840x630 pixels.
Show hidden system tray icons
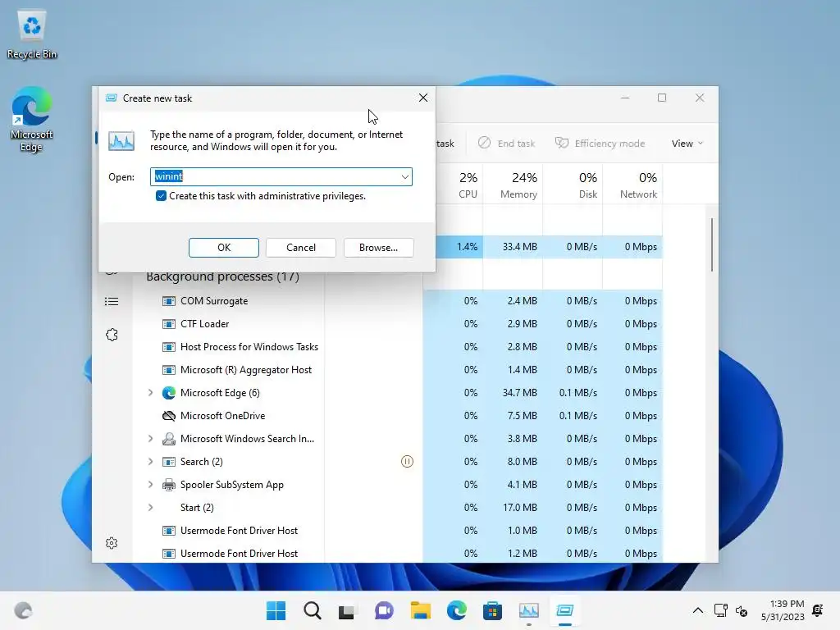coord(697,610)
